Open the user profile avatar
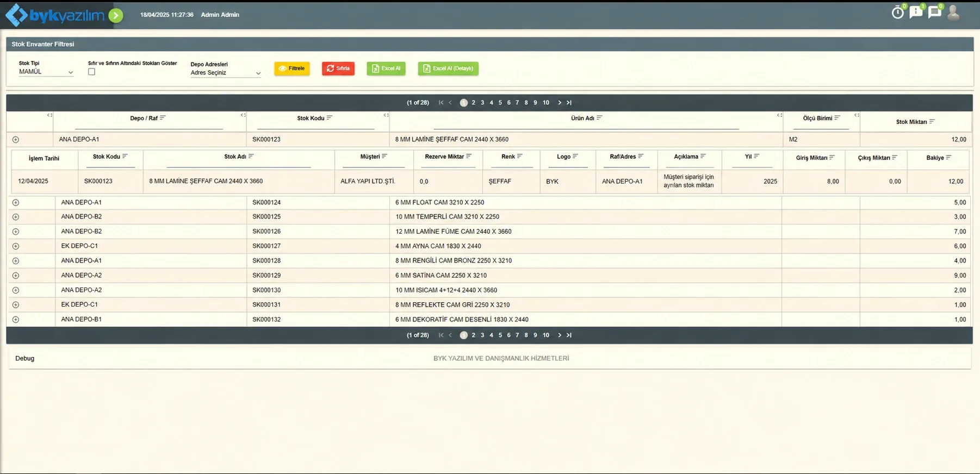The width and height of the screenshot is (980, 474). 953,13
